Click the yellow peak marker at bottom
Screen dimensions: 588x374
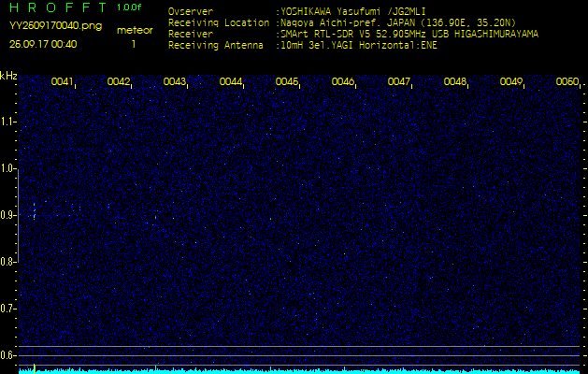35,367
